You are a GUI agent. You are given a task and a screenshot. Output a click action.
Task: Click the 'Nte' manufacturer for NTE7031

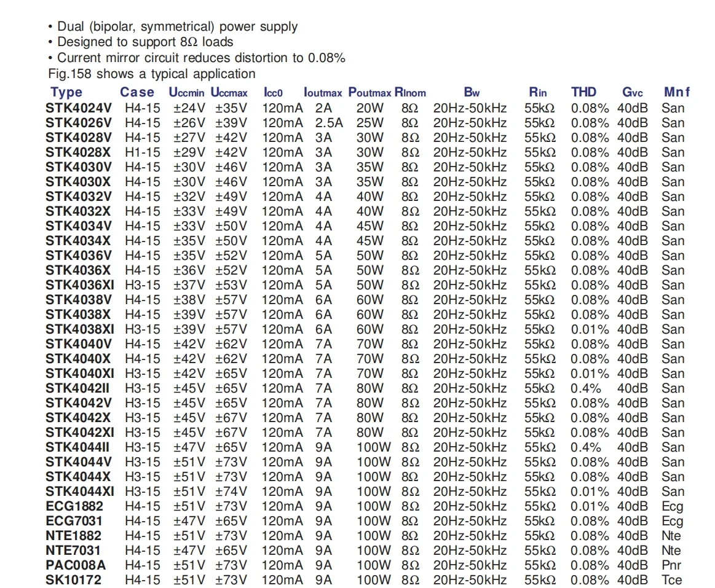[671, 550]
